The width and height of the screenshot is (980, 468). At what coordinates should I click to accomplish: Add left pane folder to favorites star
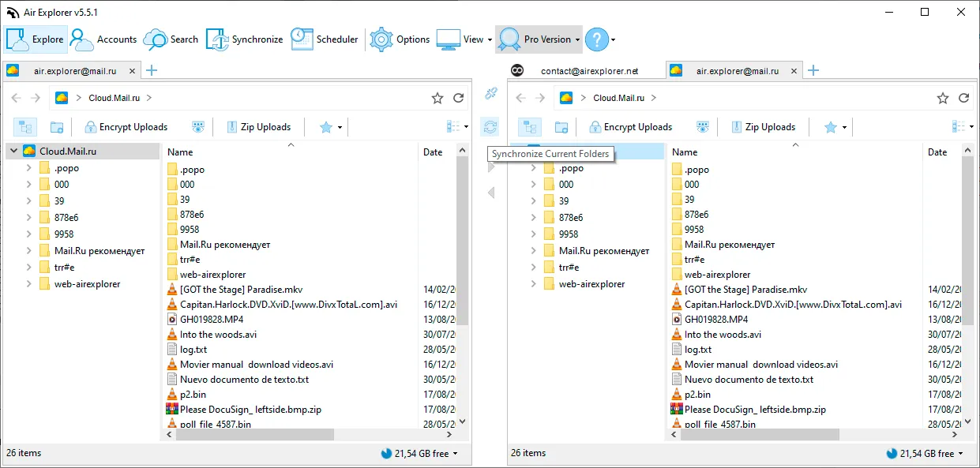(437, 99)
